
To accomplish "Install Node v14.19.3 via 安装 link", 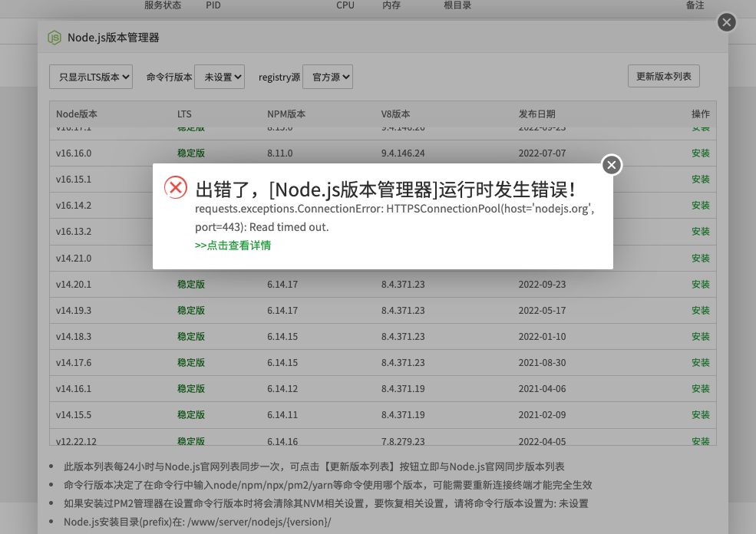I will [x=701, y=311].
